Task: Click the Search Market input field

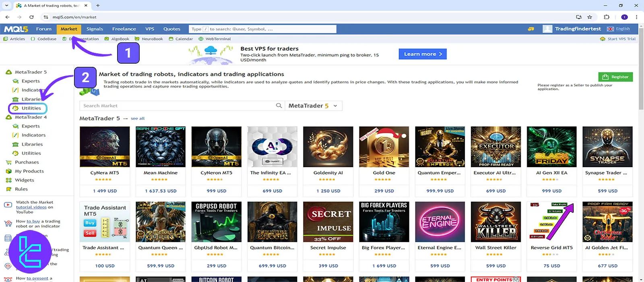Action: pos(177,106)
